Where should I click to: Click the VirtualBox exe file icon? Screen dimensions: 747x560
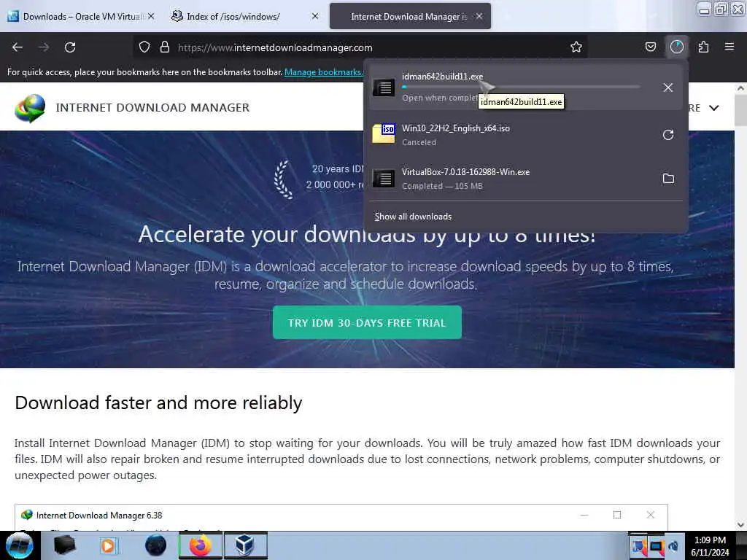[384, 179]
